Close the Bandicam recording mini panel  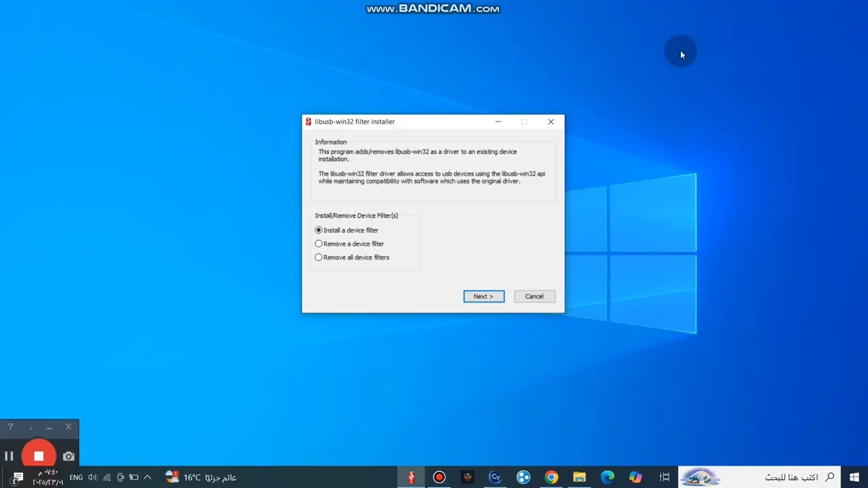pyautogui.click(x=68, y=427)
